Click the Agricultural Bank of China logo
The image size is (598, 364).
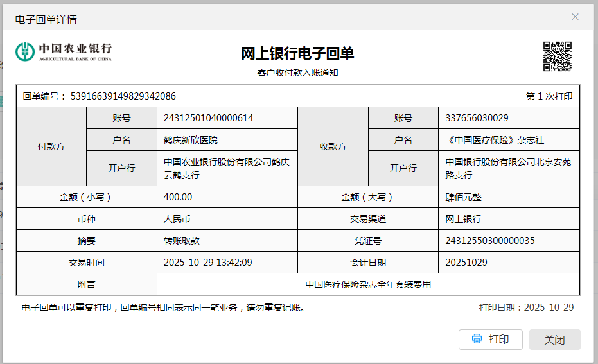64,51
